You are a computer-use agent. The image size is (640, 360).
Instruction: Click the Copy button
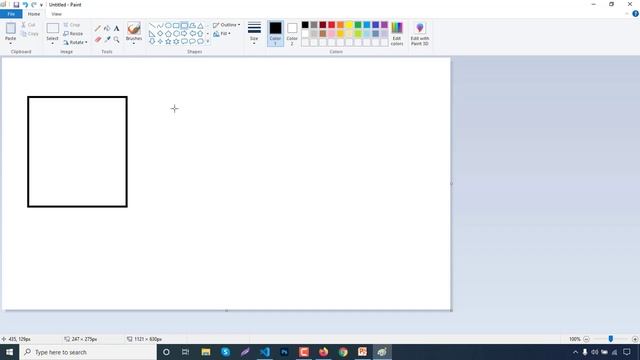[x=30, y=33]
